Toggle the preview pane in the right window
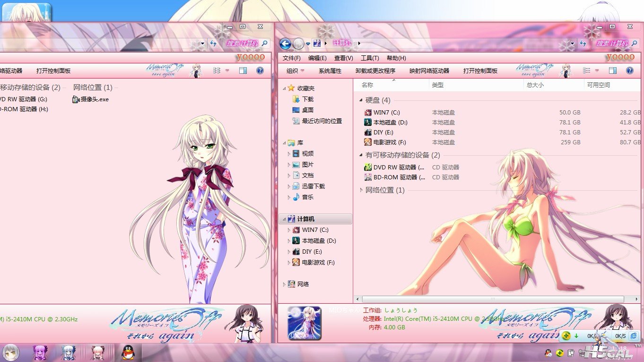The width and height of the screenshot is (644, 362). 613,71
